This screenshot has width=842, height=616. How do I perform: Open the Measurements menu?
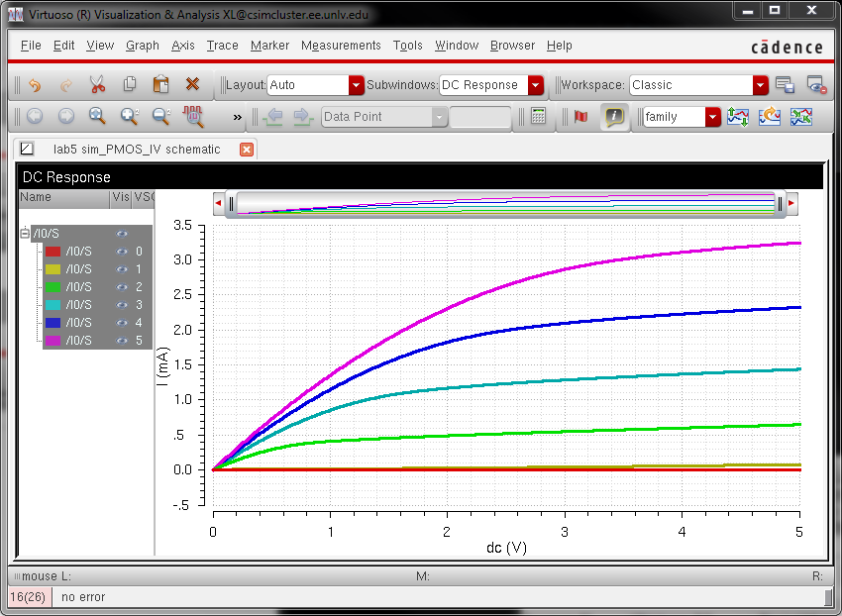pos(341,46)
